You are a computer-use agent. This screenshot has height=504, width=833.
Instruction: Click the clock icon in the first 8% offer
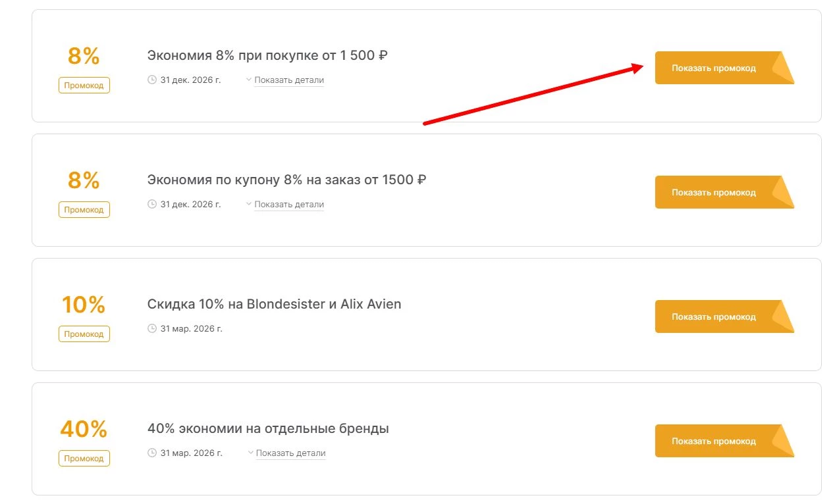[x=152, y=80]
